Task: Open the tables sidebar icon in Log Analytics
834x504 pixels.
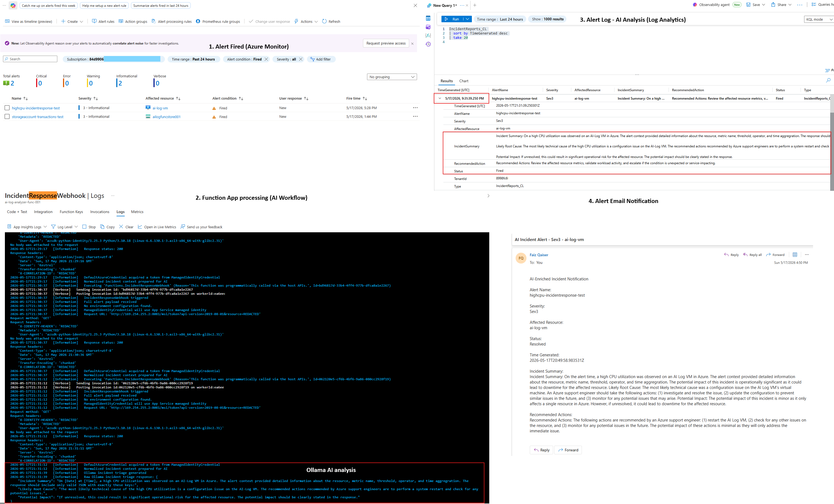Action: click(x=428, y=18)
